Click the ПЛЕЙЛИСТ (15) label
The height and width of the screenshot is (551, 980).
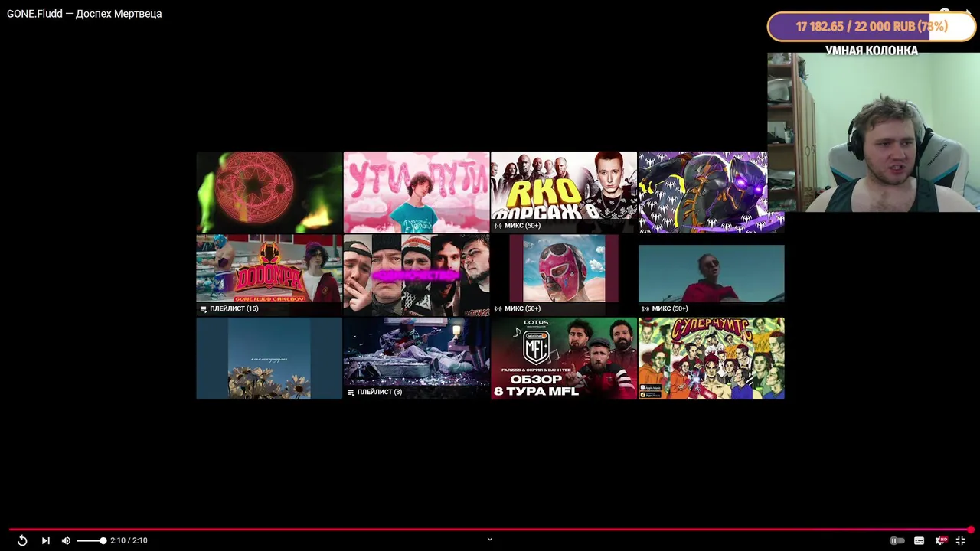point(234,308)
